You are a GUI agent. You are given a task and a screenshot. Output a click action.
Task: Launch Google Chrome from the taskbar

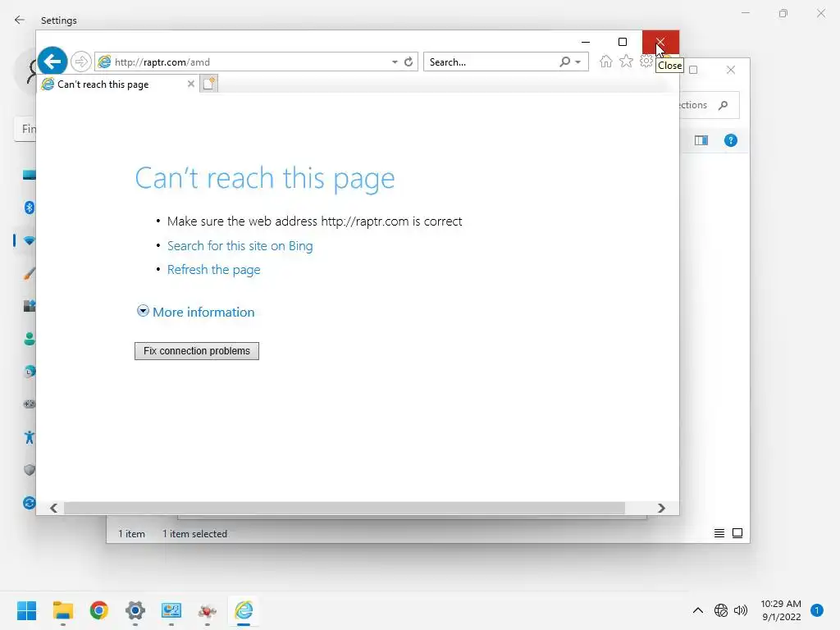[99, 610]
